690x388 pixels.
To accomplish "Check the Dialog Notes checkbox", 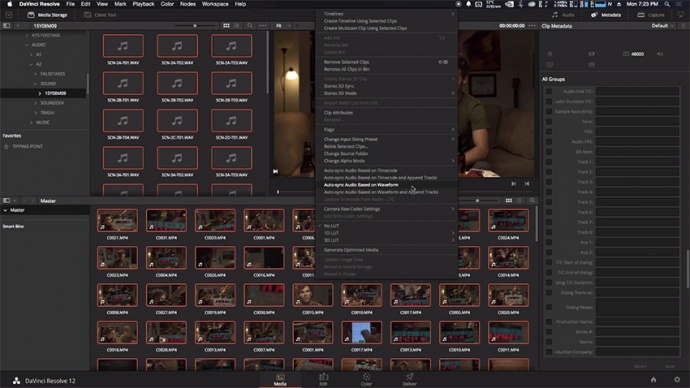I will 549,307.
